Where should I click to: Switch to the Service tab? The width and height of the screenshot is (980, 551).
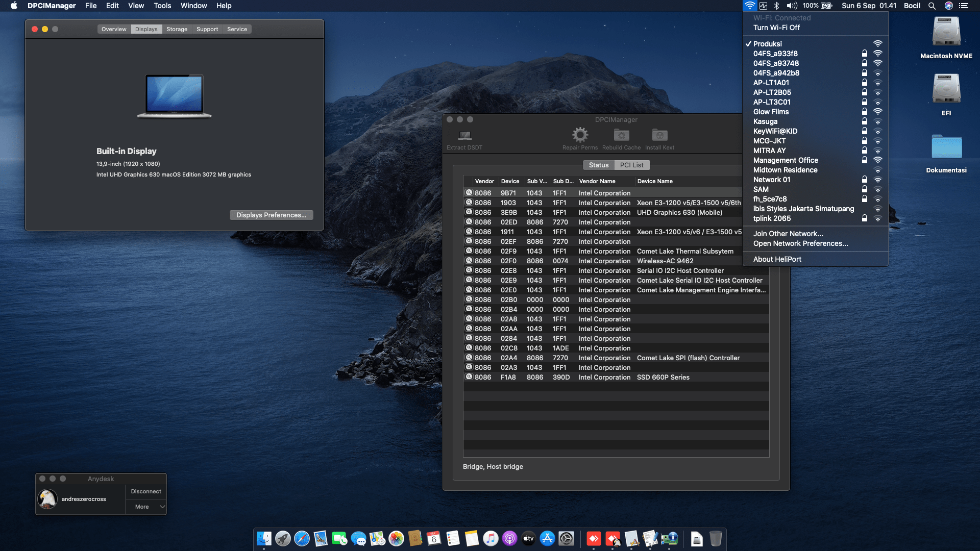[x=237, y=29]
